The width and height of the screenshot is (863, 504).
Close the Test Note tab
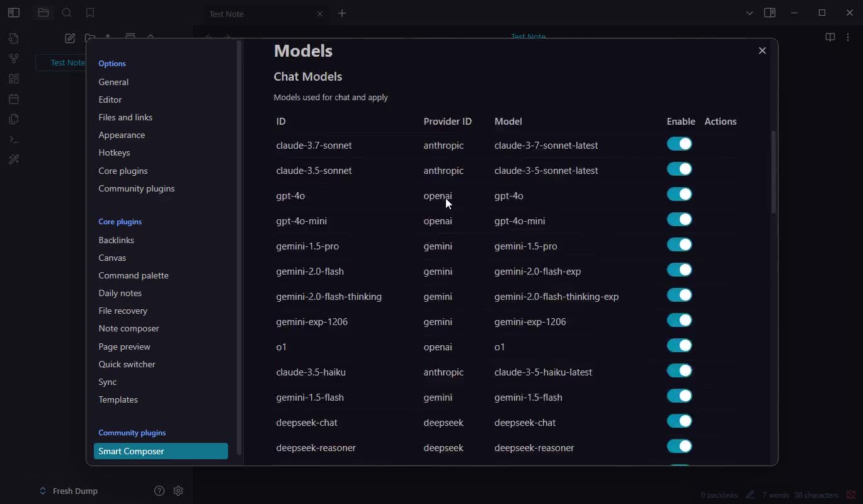point(319,13)
